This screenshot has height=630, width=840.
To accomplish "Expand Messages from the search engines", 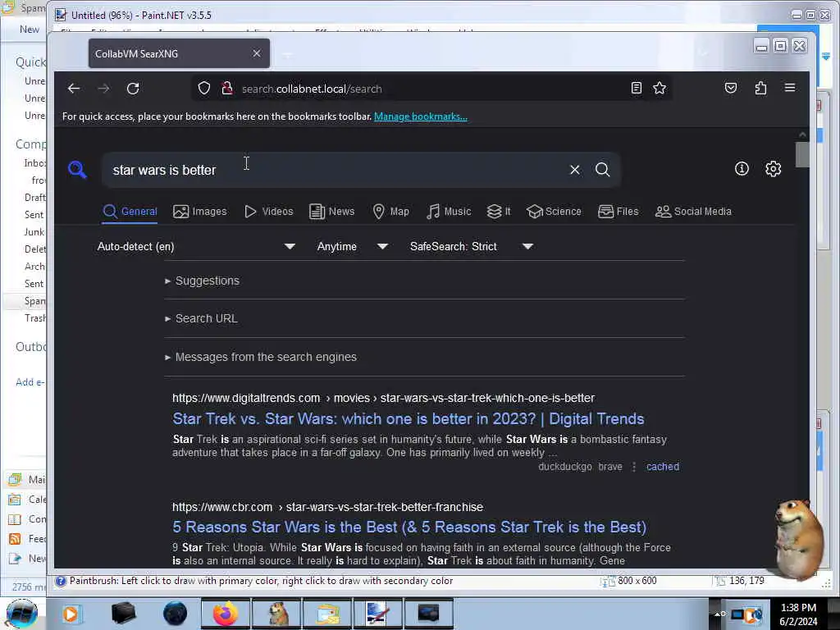I will [x=261, y=357].
